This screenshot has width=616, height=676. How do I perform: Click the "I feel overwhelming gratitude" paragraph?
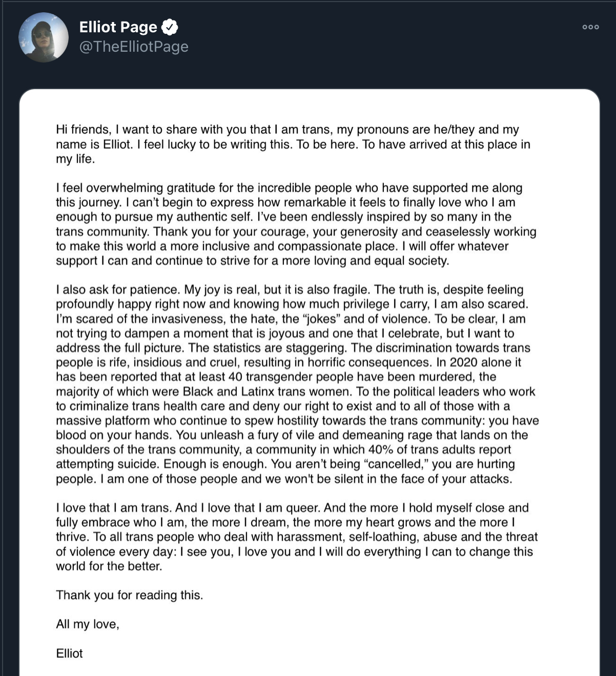point(296,224)
